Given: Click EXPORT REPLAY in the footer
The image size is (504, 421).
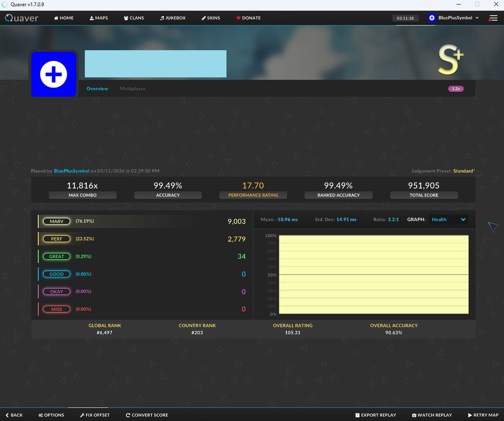Looking at the screenshot, I should pyautogui.click(x=375, y=415).
